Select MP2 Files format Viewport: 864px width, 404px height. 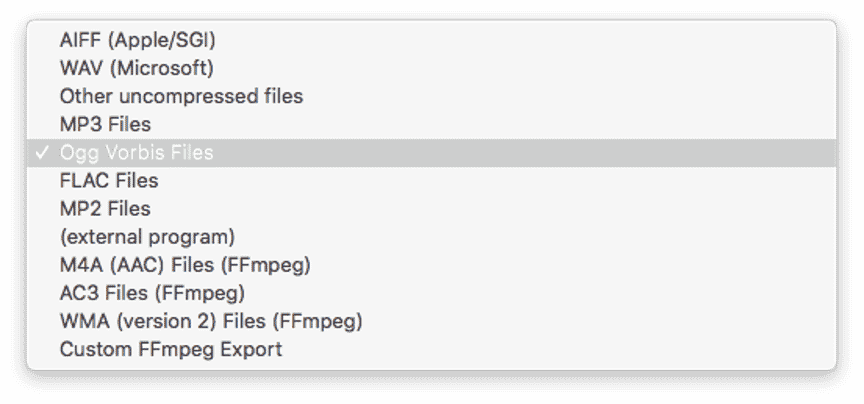105,209
